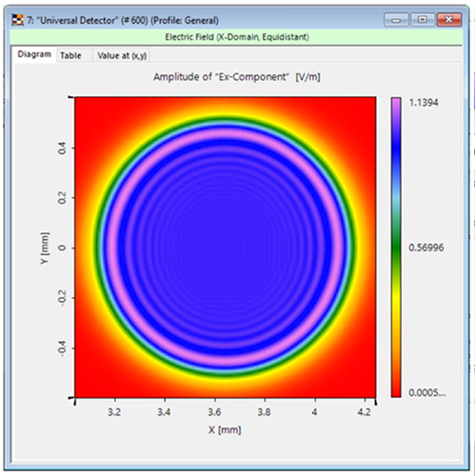Close the Universal Detector window
Image resolution: width=476 pixels, height=476 pixels.
(x=448, y=20)
